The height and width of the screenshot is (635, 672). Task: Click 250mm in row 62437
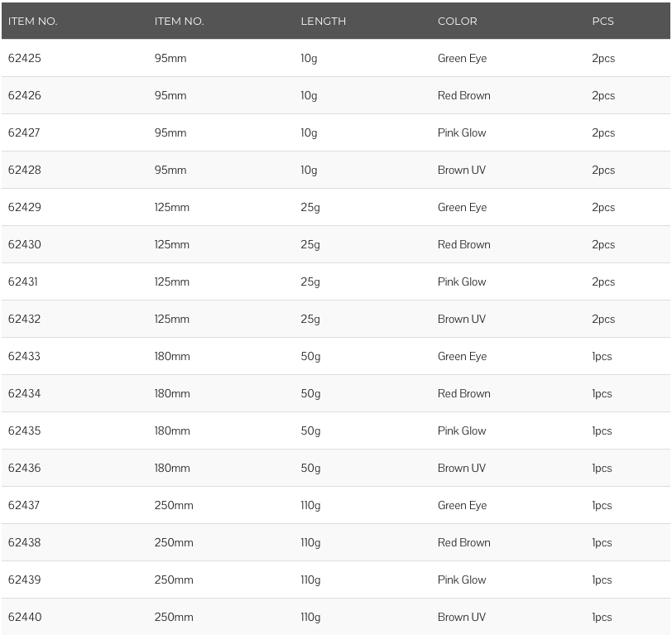click(174, 506)
